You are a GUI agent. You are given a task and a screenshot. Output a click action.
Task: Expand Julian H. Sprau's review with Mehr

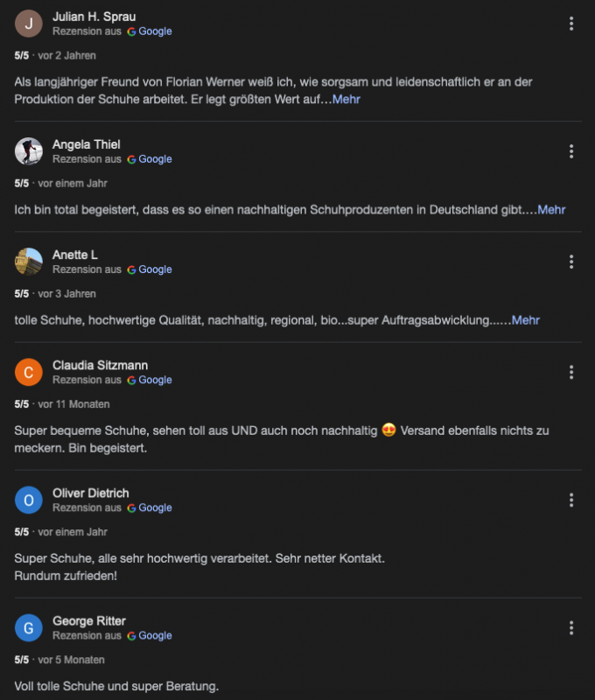coord(346,99)
